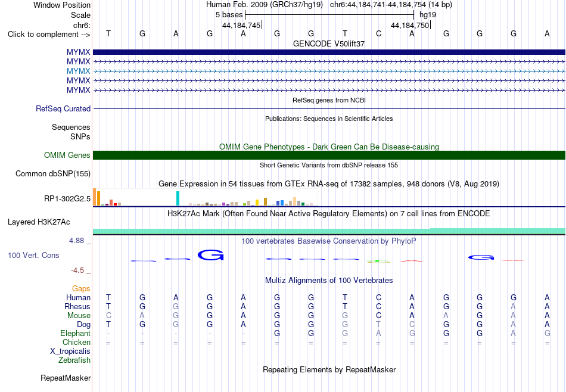
Task: Click the -4.5 PhyloP lower scale value
Action: 77,270
